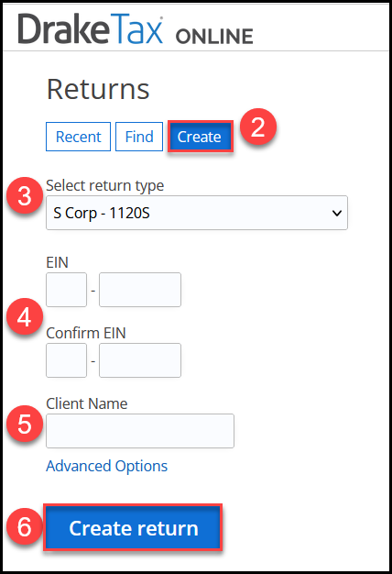
Task: Click into the Client Name field
Action: coord(140,431)
